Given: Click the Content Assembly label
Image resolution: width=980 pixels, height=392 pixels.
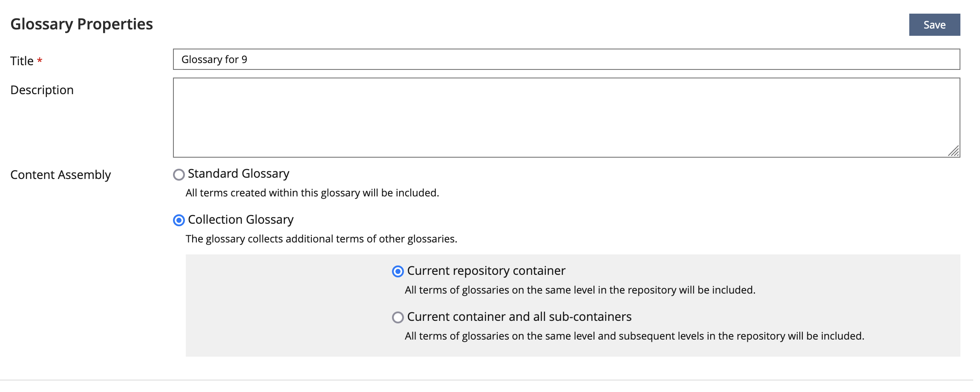Looking at the screenshot, I should [61, 175].
